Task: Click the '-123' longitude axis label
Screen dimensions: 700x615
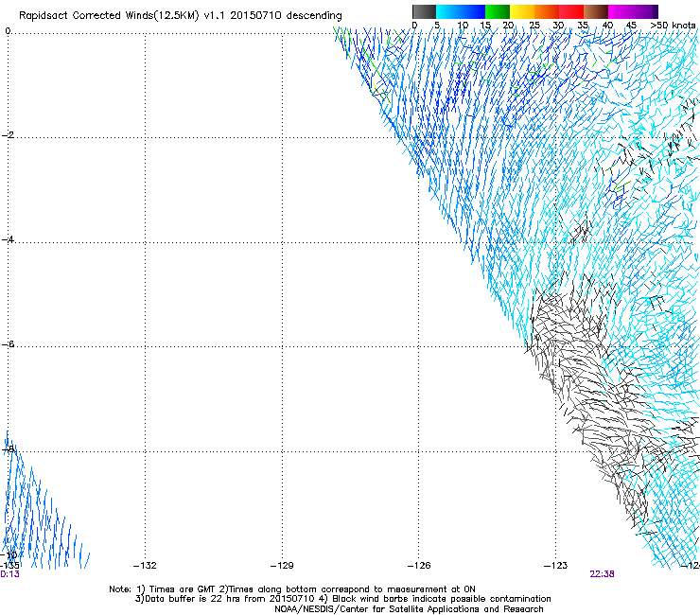Action: pos(556,566)
